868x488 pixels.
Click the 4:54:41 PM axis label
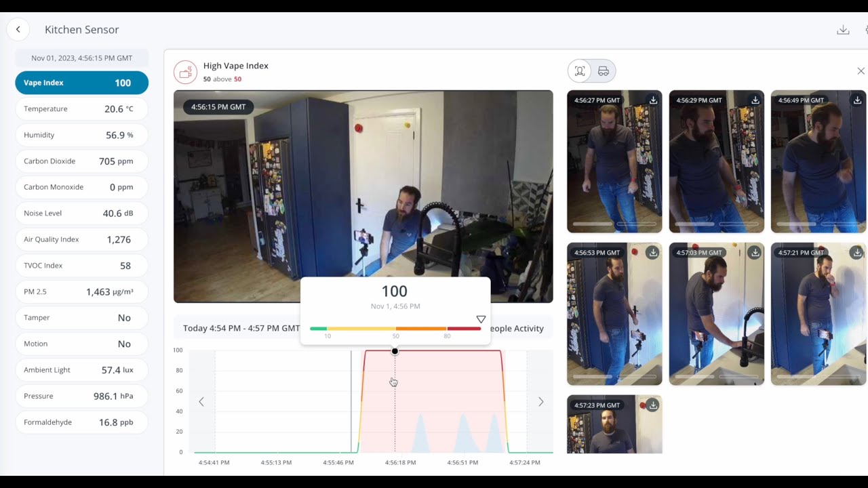click(214, 463)
